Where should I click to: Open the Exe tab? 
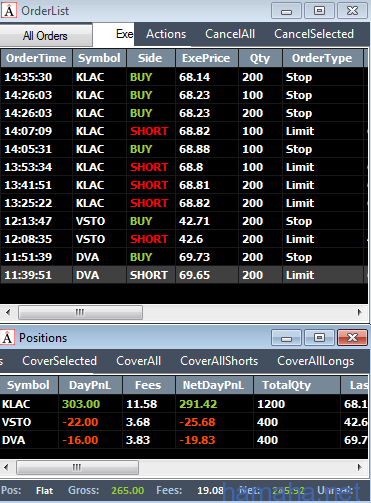[124, 34]
